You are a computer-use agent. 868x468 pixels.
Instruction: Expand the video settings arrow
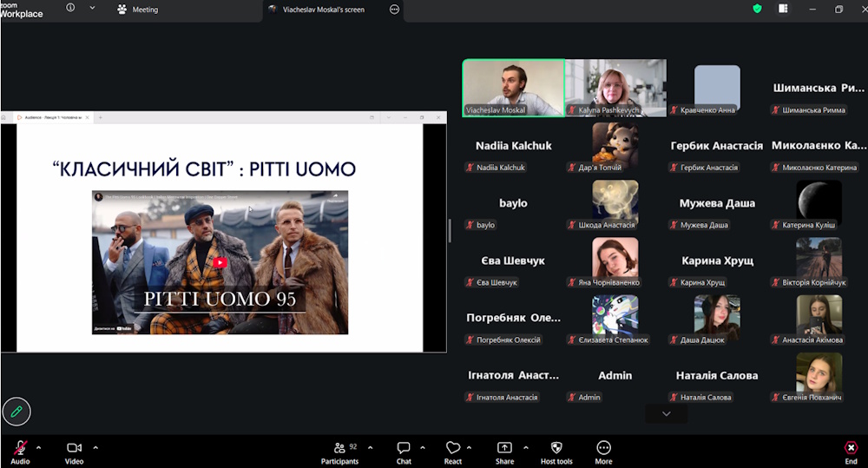coord(95,447)
